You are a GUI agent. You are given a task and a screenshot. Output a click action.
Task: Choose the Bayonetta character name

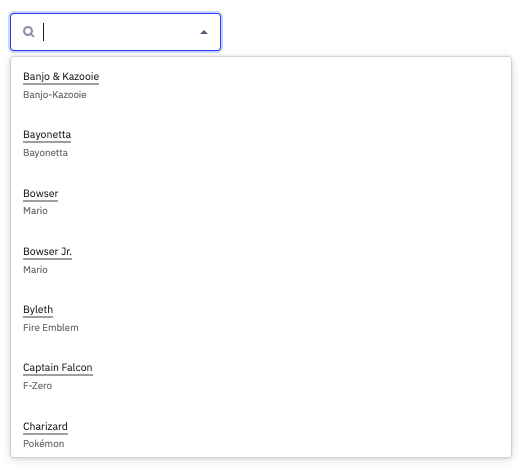point(47,134)
